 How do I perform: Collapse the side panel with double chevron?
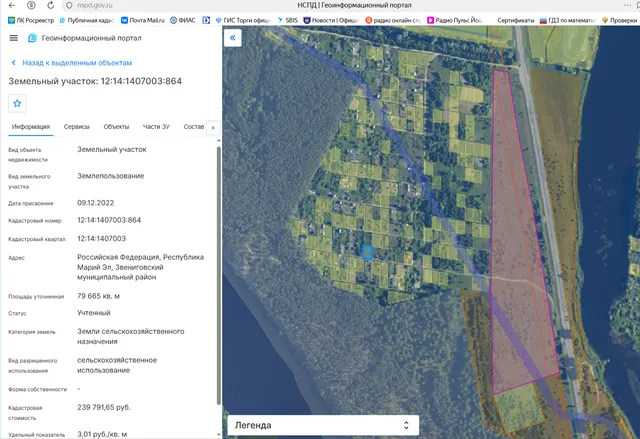[233, 38]
